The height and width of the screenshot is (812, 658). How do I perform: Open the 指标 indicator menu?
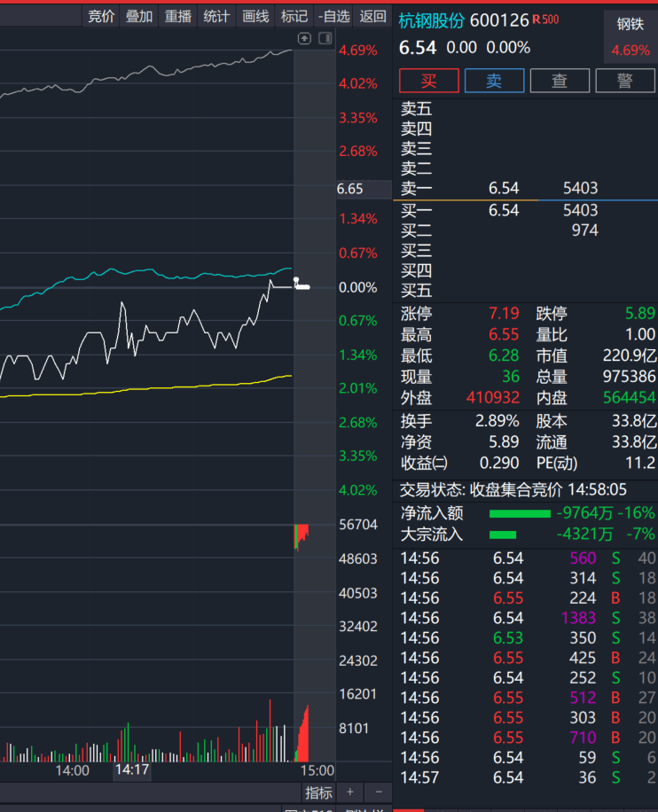click(x=318, y=792)
